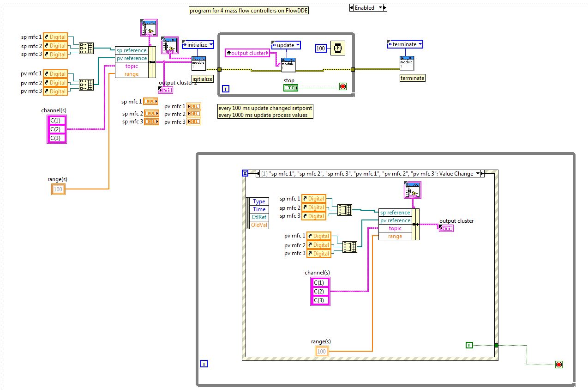588x390 pixels.
Task: Toggle the stop boolean TF terminal
Action: [x=291, y=87]
